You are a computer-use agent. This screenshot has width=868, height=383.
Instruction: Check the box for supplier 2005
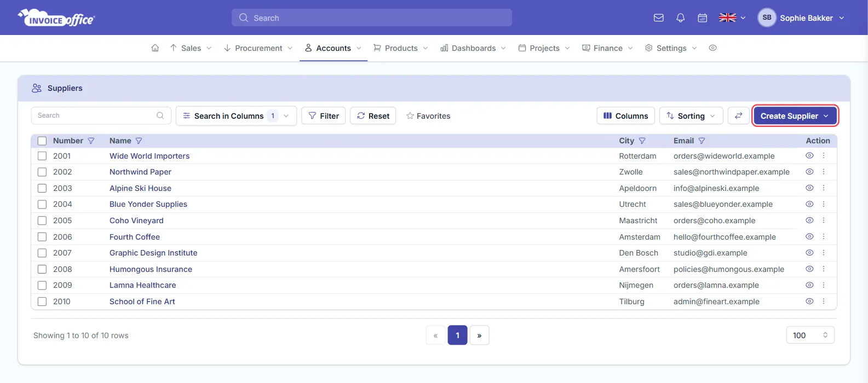pyautogui.click(x=42, y=220)
